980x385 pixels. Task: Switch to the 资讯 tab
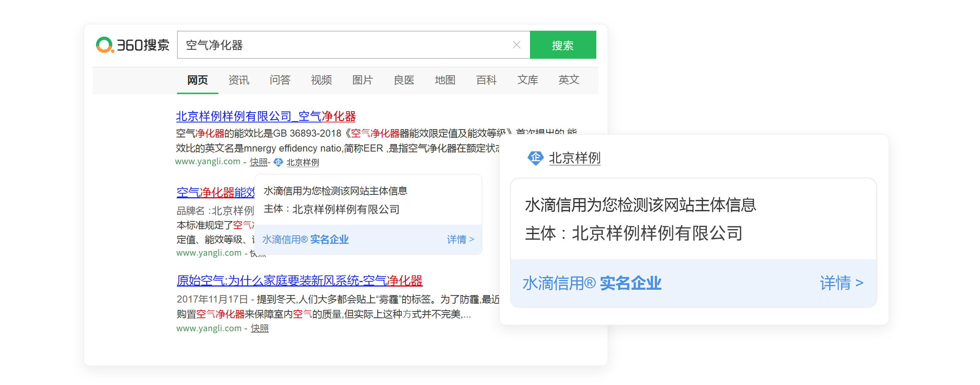point(238,80)
